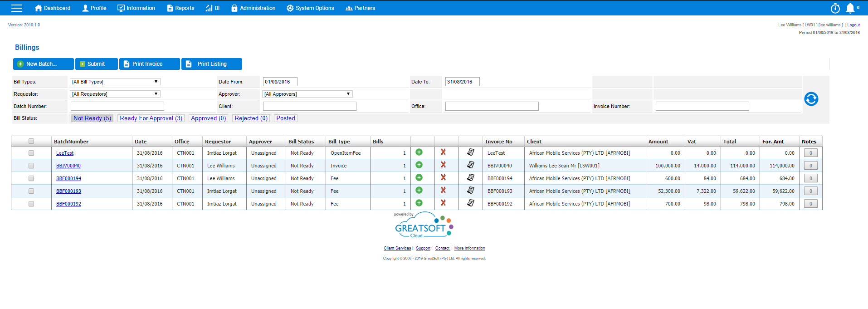868x309 pixels.
Task: Open the Support footer link
Action: [423, 248]
